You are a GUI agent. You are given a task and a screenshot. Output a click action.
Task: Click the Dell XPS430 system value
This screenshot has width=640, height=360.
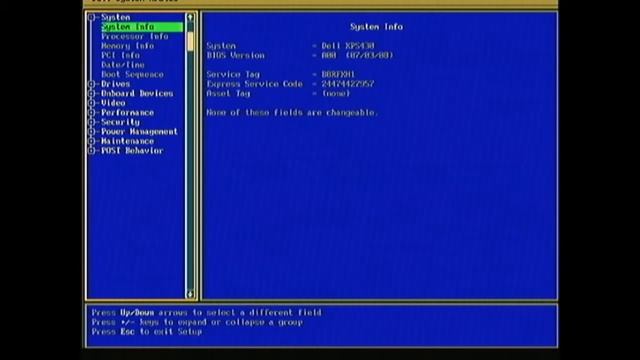click(x=348, y=46)
